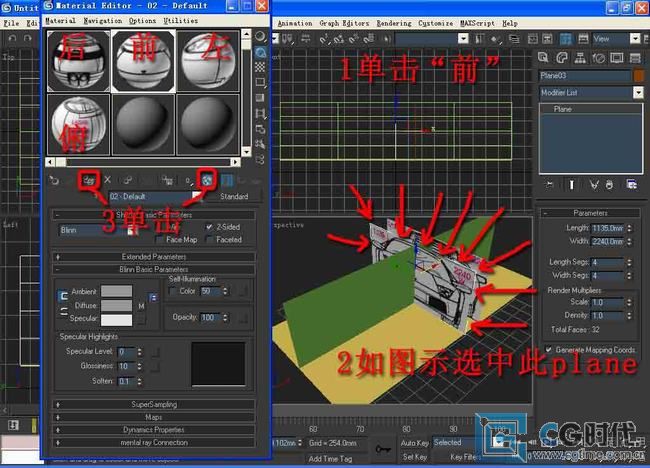Collapse the Blinn Basic Parameters rollout

click(x=154, y=269)
